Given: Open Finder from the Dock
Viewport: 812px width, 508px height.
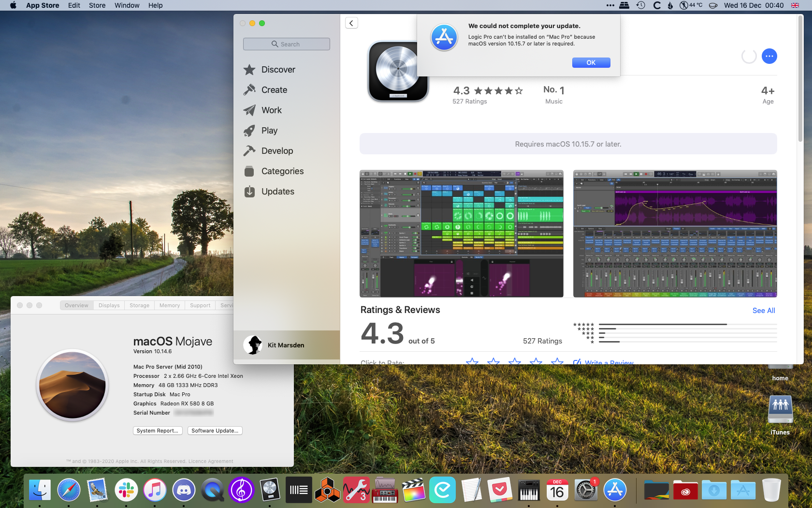Looking at the screenshot, I should [x=40, y=491].
